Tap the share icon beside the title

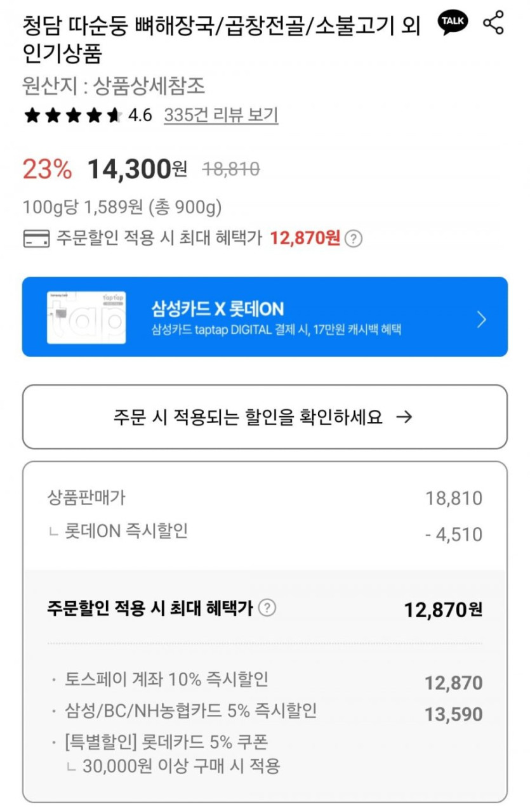click(493, 23)
